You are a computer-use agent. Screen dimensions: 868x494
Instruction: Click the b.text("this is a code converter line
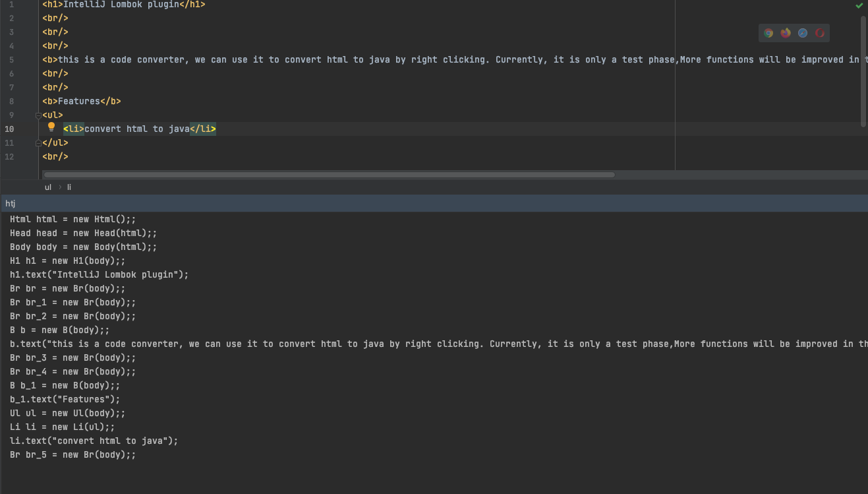pos(439,344)
